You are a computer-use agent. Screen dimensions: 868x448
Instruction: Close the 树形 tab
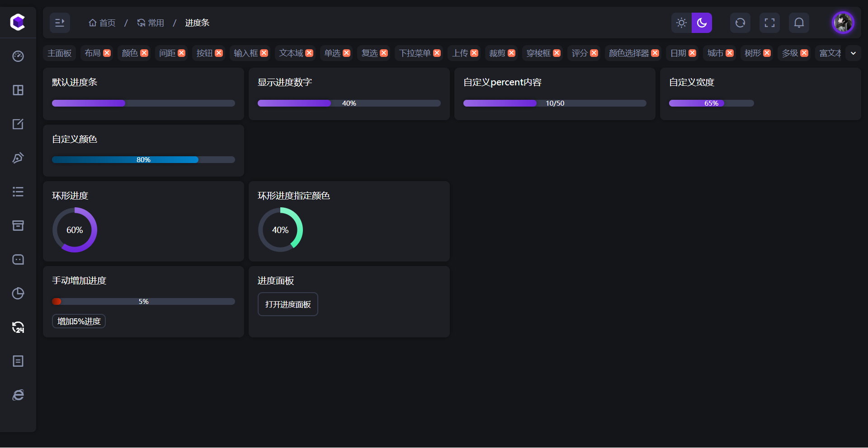point(767,53)
